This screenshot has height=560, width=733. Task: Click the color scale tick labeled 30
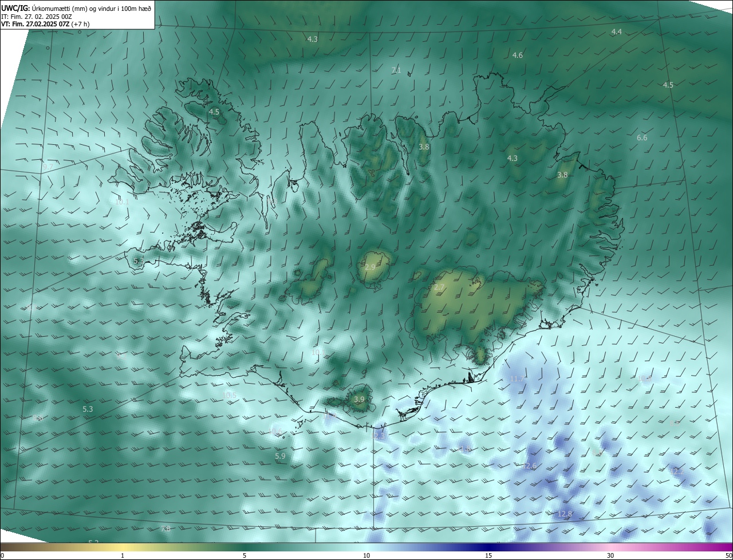pyautogui.click(x=610, y=555)
